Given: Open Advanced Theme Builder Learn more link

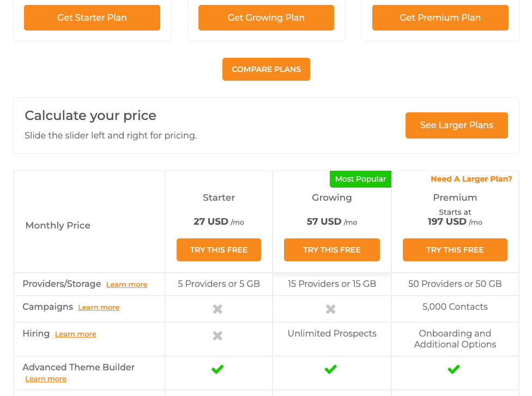Looking at the screenshot, I should click(46, 379).
